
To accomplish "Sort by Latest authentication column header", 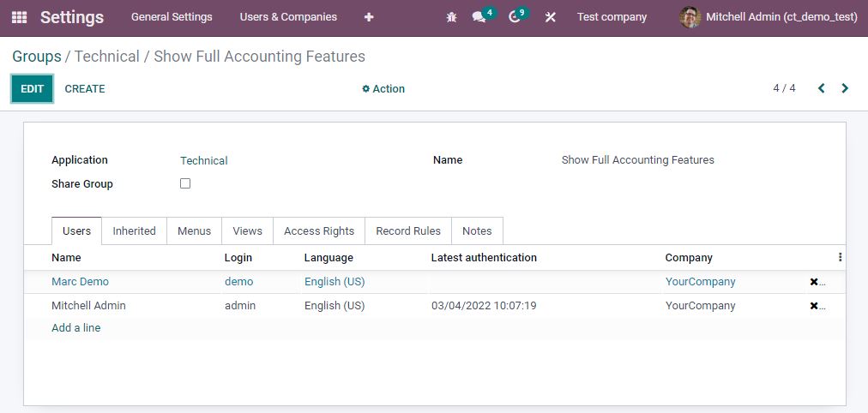I will 484,258.
